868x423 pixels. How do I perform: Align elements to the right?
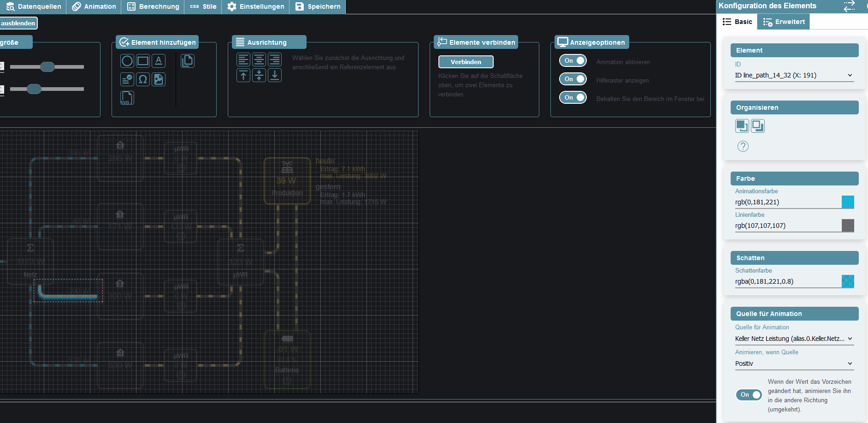275,60
